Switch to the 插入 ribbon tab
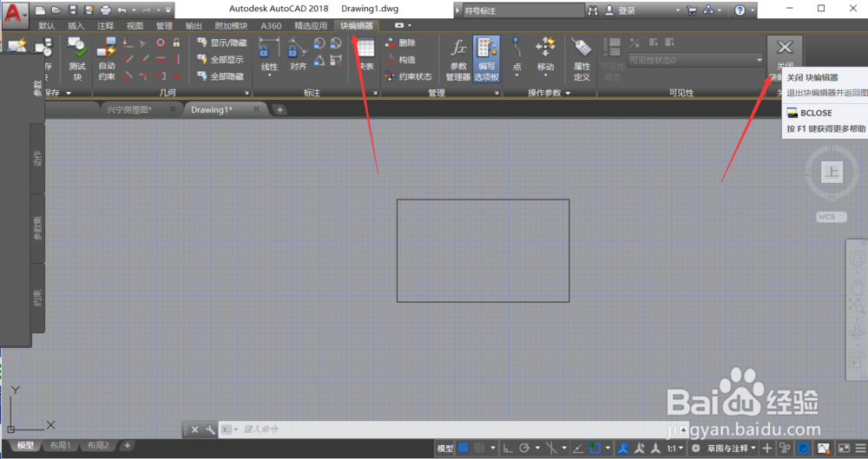The height and width of the screenshot is (459, 868). 76,25
